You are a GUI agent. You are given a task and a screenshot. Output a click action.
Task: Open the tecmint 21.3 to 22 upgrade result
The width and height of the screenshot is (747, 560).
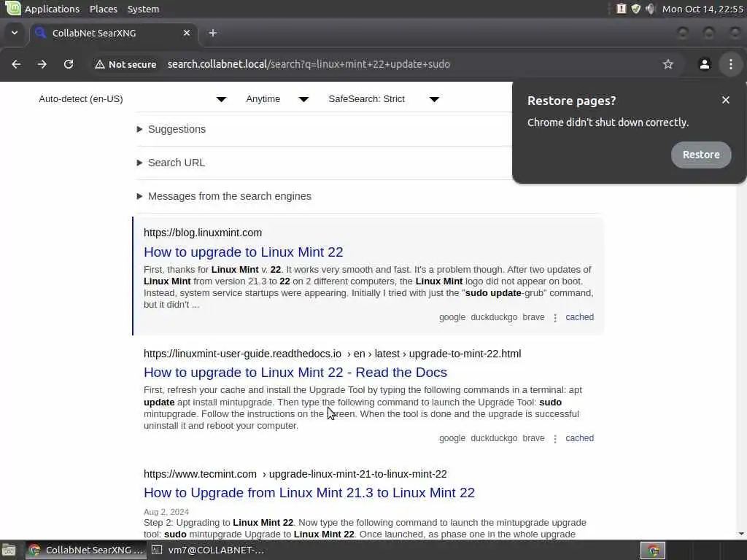[309, 493]
